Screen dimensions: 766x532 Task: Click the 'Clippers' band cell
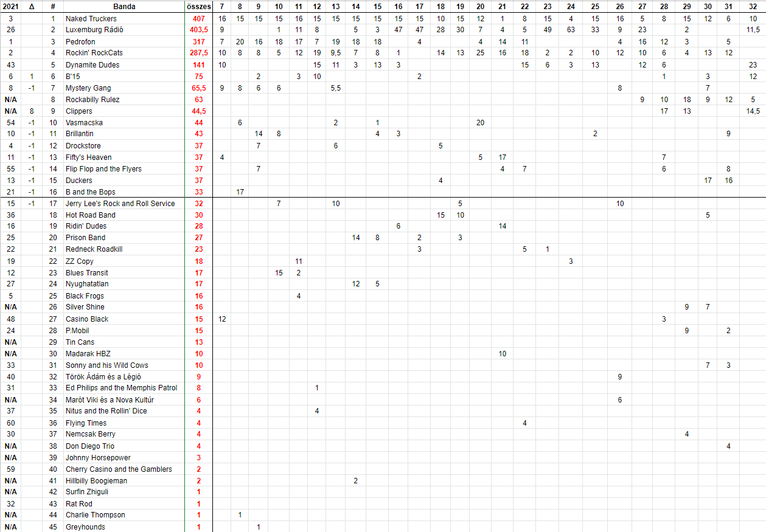(x=124, y=111)
